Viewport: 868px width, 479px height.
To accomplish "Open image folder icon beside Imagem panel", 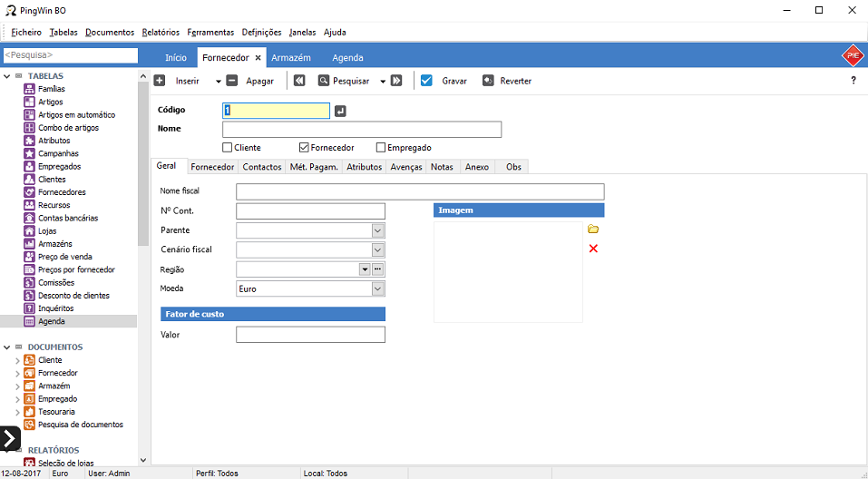I will point(593,230).
